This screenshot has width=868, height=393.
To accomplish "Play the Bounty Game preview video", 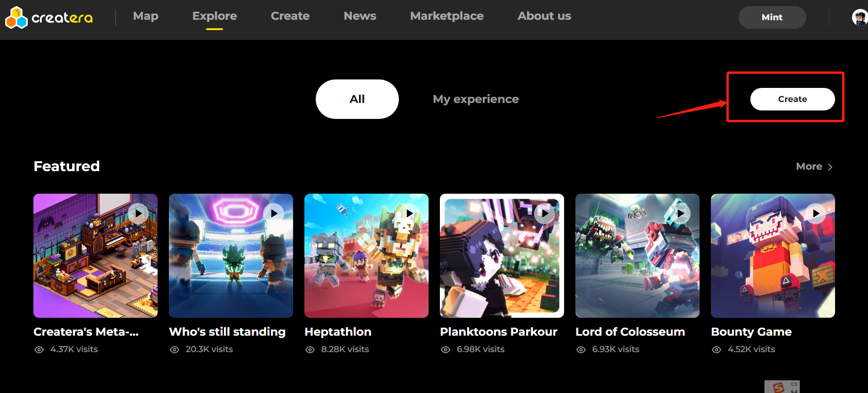I will [816, 213].
